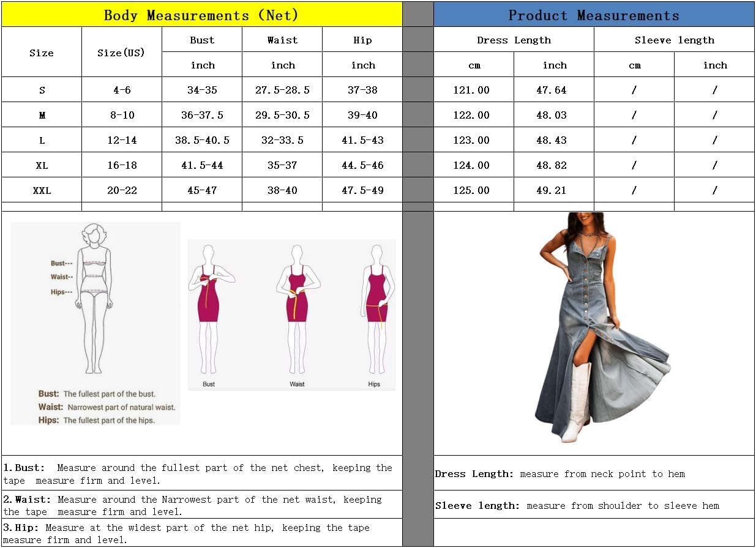Screen dimensions: 756x548
Task: Click the US size cell "16-18"
Action: [121, 165]
